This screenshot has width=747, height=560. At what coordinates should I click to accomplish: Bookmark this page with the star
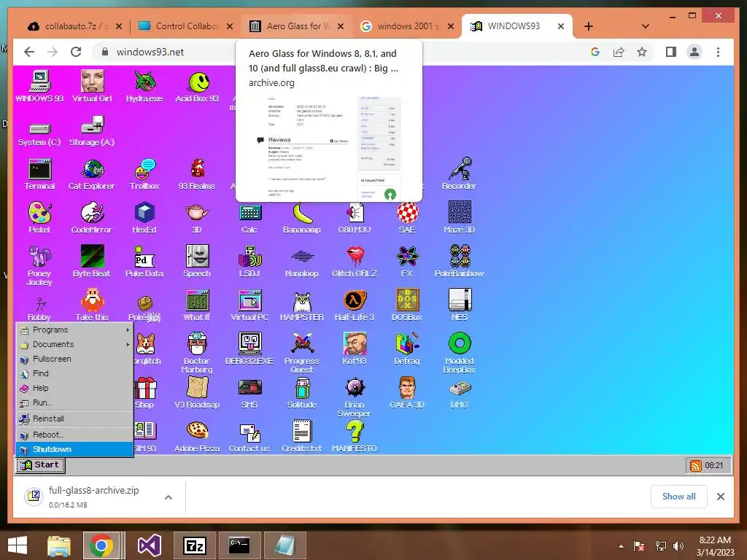click(x=642, y=52)
